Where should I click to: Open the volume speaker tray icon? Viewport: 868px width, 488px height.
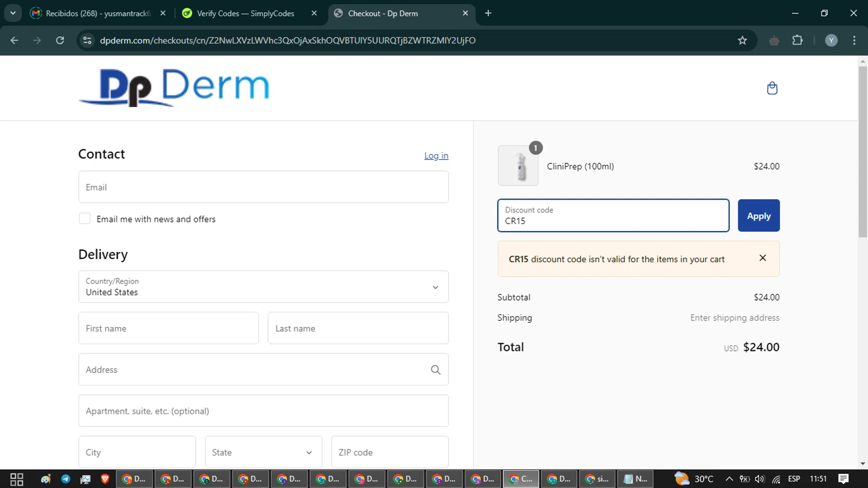coord(760,479)
